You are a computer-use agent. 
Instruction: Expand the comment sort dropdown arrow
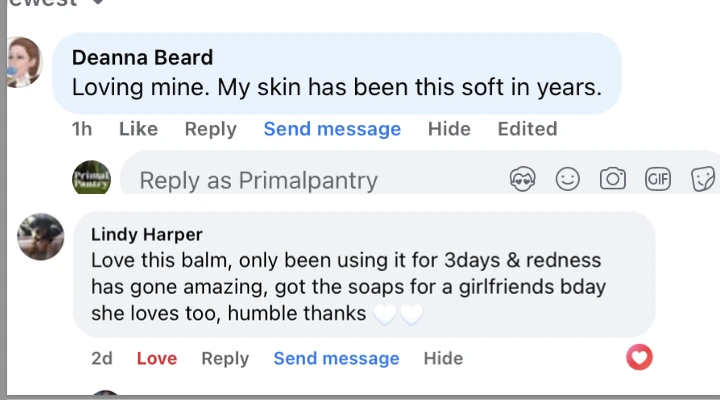98,2
